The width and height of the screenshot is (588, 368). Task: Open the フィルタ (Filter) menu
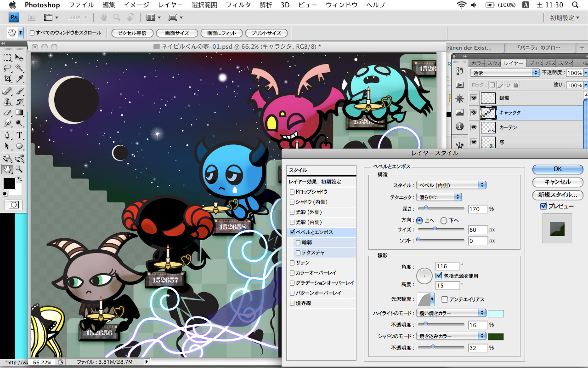point(238,5)
